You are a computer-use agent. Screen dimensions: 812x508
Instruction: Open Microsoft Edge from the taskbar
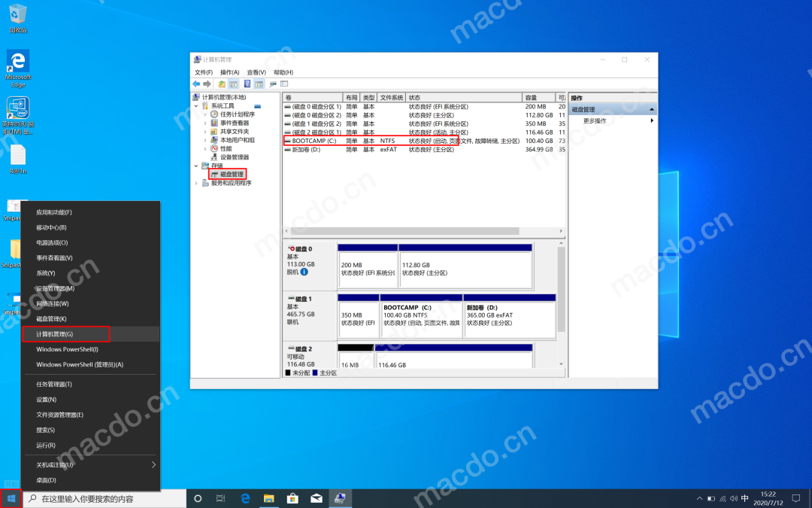point(245,498)
